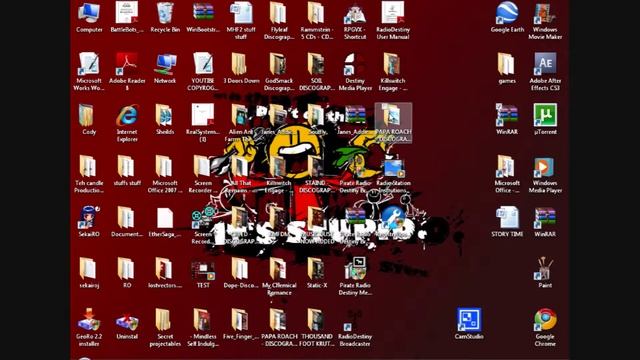Open Microsoft Works Word Processor shortcut
Image resolution: width=640 pixels, height=360 pixels.
click(x=89, y=64)
